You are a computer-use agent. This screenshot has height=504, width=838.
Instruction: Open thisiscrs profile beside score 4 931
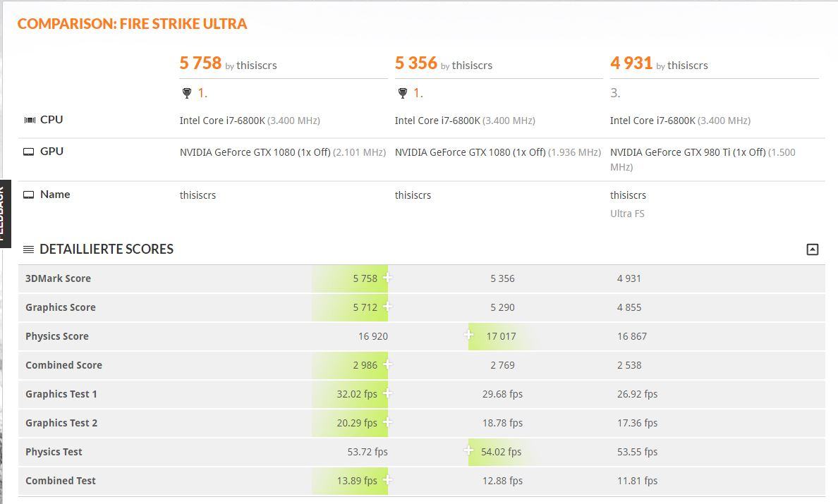(687, 66)
